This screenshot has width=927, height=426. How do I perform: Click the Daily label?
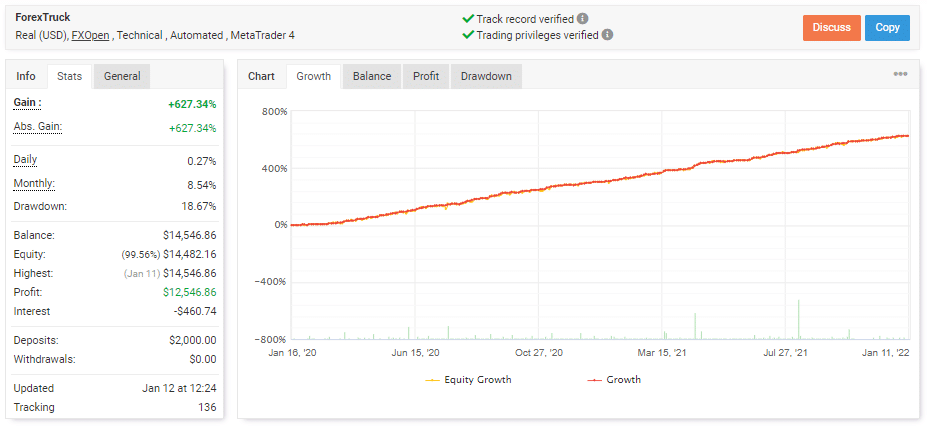click(25, 160)
